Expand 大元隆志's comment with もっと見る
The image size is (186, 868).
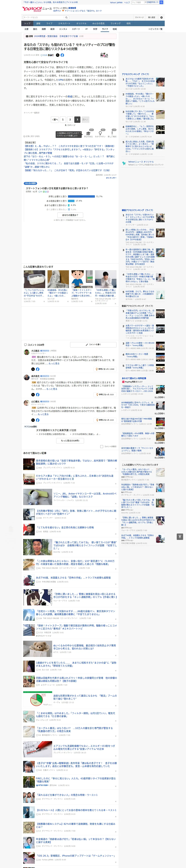(x=54, y=363)
